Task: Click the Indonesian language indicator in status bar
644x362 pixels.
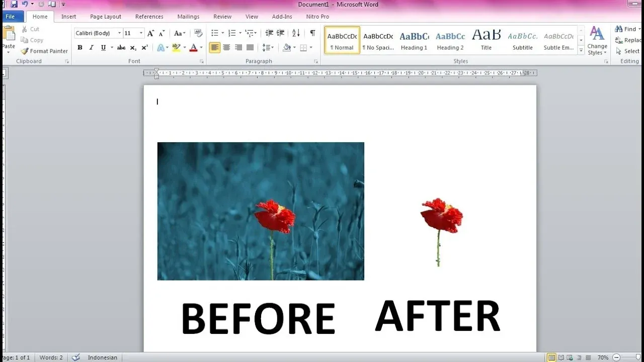Action: coord(102,357)
